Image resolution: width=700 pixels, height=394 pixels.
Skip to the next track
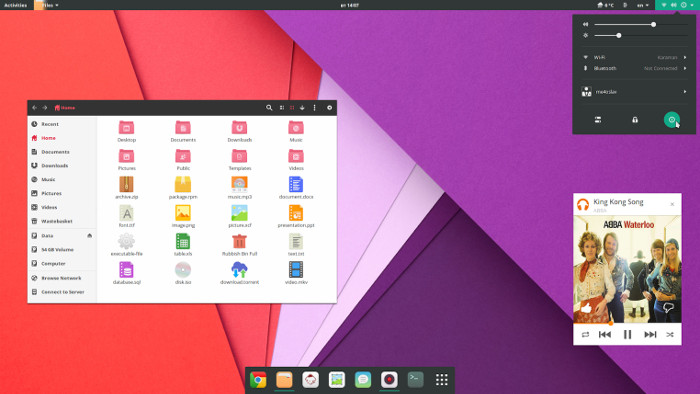(650, 334)
